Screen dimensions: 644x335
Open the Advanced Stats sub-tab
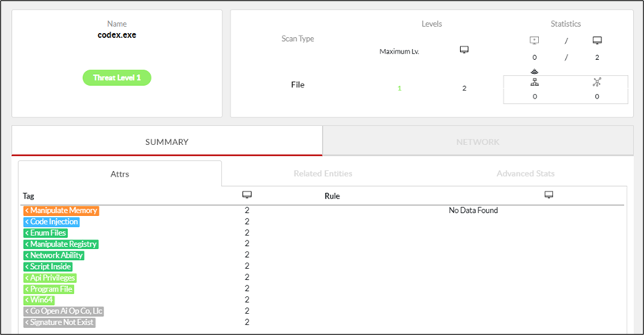click(526, 173)
